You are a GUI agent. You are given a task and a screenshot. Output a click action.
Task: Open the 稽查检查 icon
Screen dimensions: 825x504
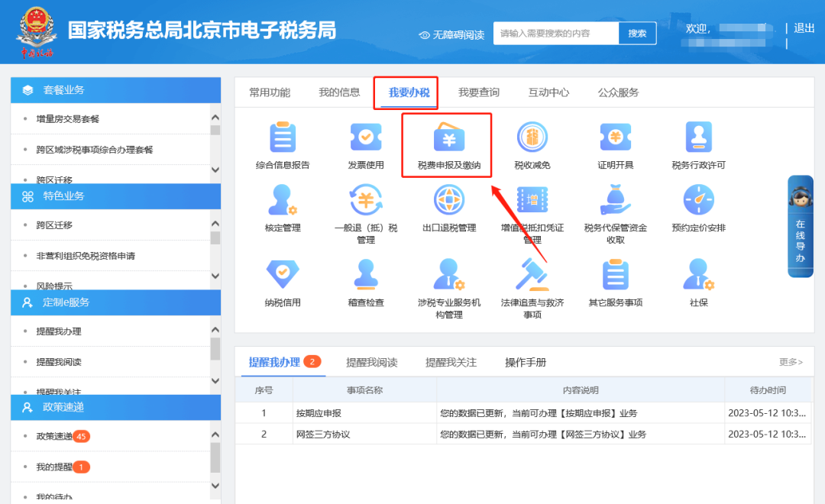(366, 274)
